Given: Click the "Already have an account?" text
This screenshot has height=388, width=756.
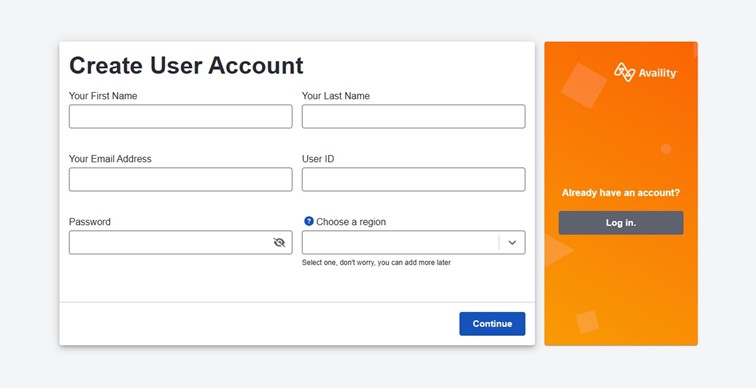Looking at the screenshot, I should (621, 193).
